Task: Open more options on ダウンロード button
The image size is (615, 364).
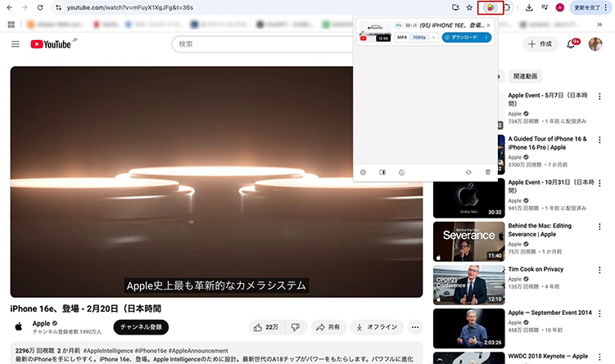Action: click(x=486, y=38)
